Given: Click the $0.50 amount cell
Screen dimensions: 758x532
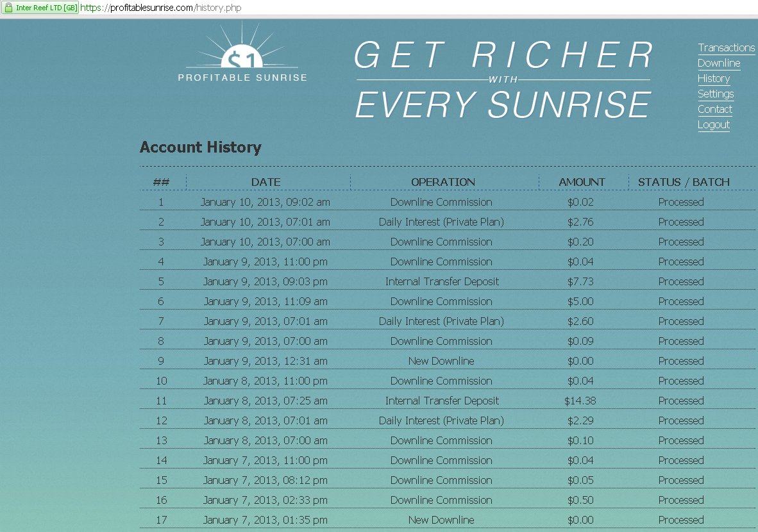Looking at the screenshot, I should tap(580, 500).
